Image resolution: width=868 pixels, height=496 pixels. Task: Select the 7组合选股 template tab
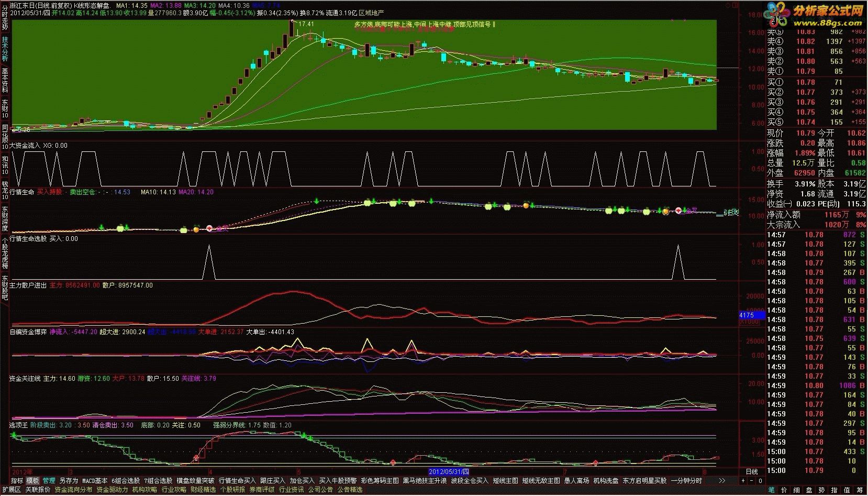click(x=158, y=480)
